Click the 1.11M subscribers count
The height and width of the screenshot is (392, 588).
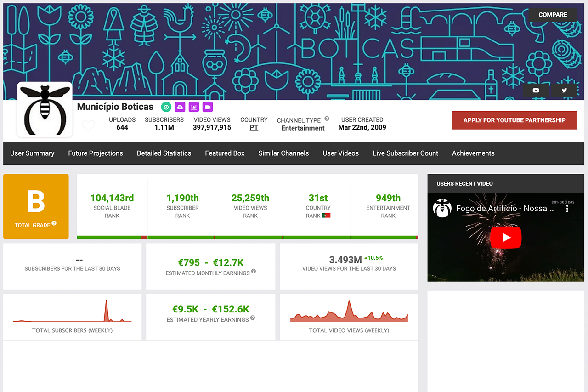(x=164, y=127)
